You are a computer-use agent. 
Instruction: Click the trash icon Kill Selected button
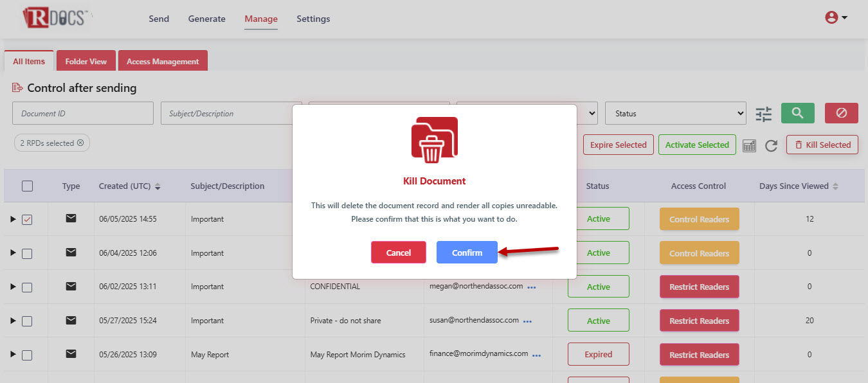pyautogui.click(x=822, y=145)
